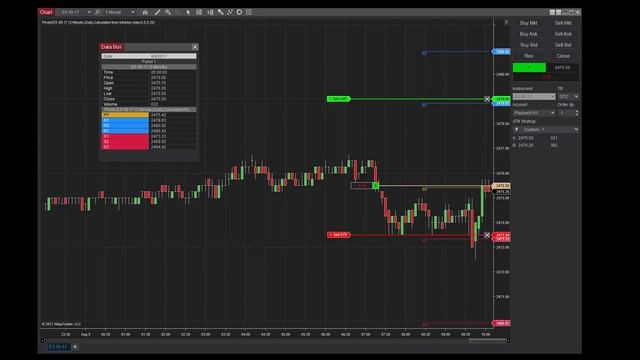Click the Buy Mkt button

pos(529,23)
